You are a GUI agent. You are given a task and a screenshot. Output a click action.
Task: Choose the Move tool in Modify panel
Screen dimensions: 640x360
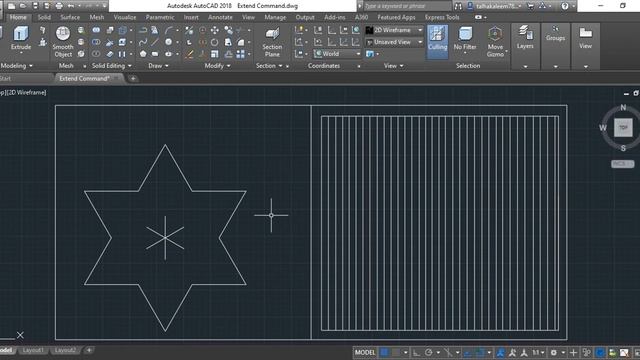(215, 30)
